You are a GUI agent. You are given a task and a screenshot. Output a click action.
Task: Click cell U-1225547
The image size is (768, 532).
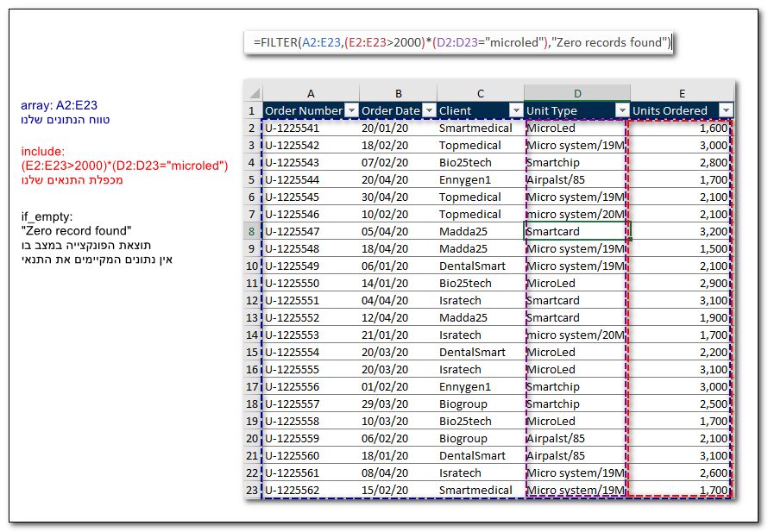pos(311,231)
